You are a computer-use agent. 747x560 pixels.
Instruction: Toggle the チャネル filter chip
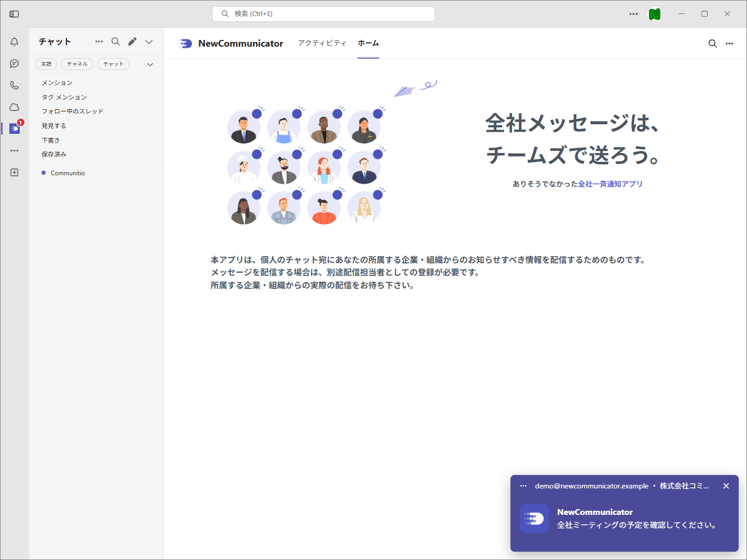coord(77,64)
